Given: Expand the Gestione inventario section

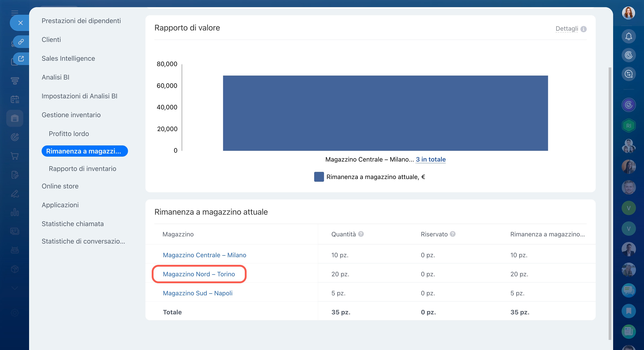Looking at the screenshot, I should click(x=71, y=115).
